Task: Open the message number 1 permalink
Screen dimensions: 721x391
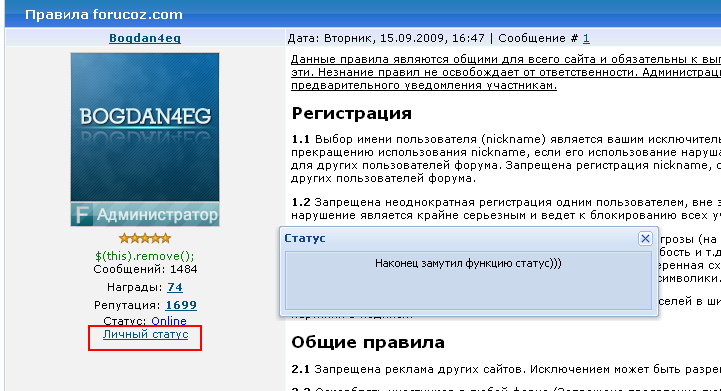Action: click(x=586, y=38)
